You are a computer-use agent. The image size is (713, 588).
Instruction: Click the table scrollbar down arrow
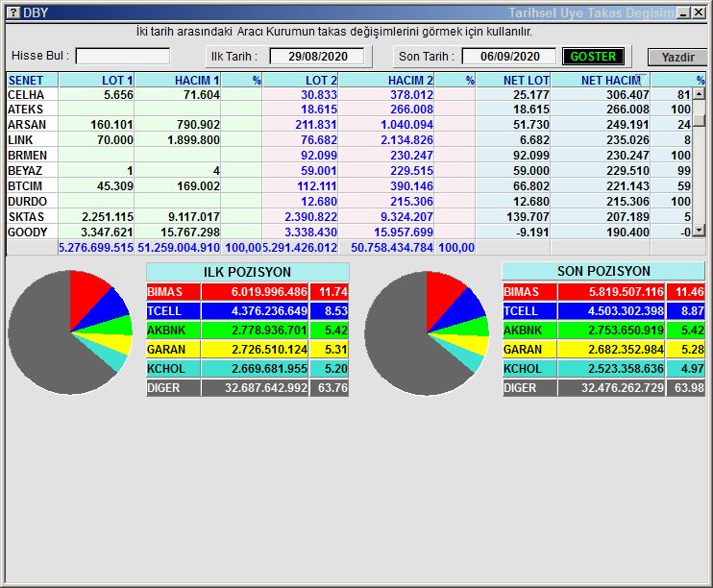[x=699, y=231]
